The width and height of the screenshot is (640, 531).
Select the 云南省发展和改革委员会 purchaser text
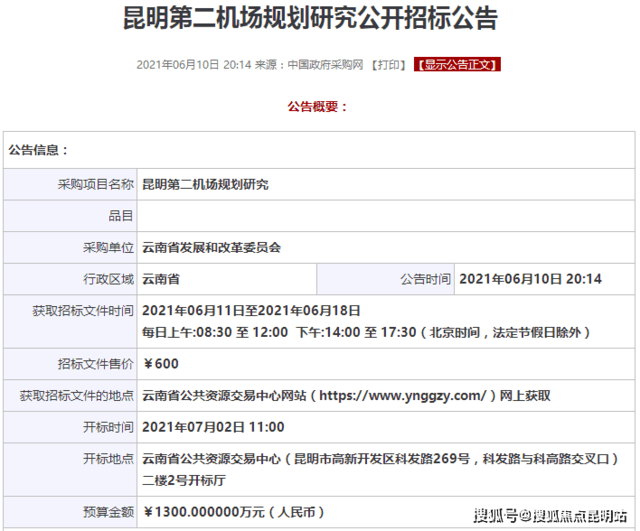(212, 247)
